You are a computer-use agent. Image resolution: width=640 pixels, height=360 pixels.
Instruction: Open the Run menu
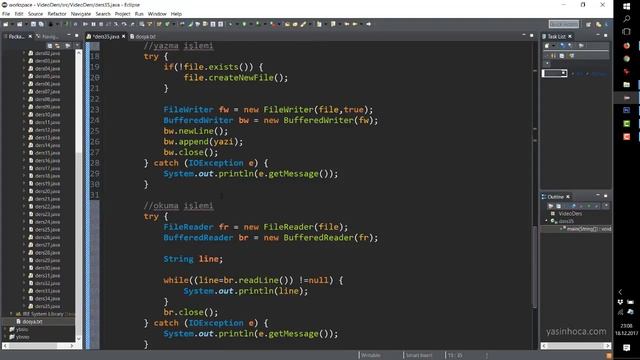(x=139, y=14)
